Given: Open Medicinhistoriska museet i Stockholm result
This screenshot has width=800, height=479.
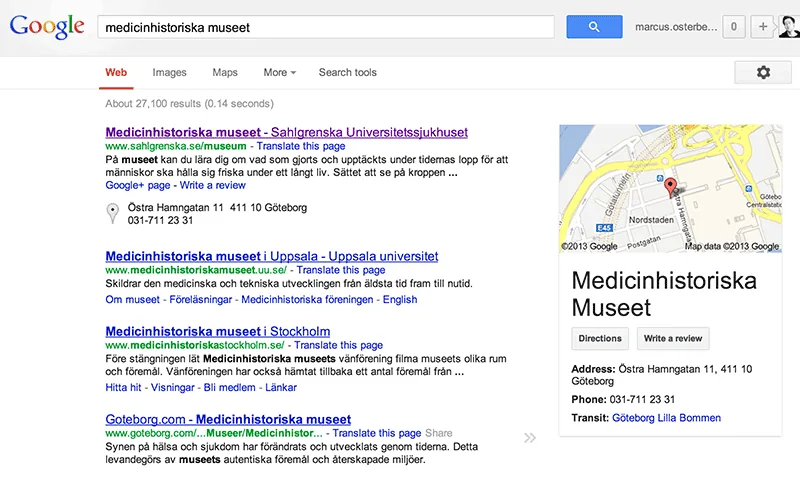Looking at the screenshot, I should 218,331.
